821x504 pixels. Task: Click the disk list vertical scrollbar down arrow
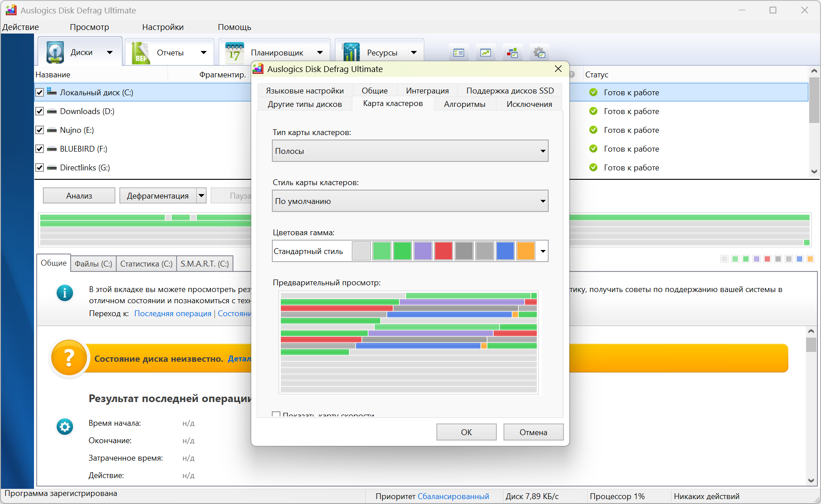[814, 171]
